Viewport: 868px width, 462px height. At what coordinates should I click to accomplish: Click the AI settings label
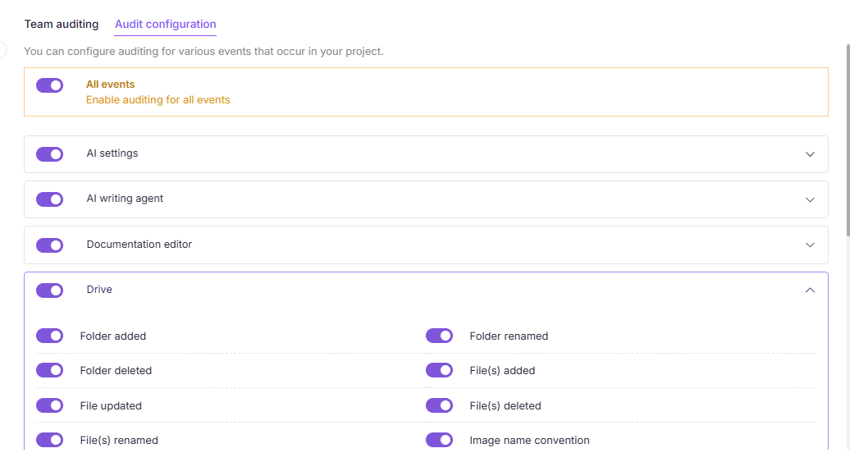112,153
